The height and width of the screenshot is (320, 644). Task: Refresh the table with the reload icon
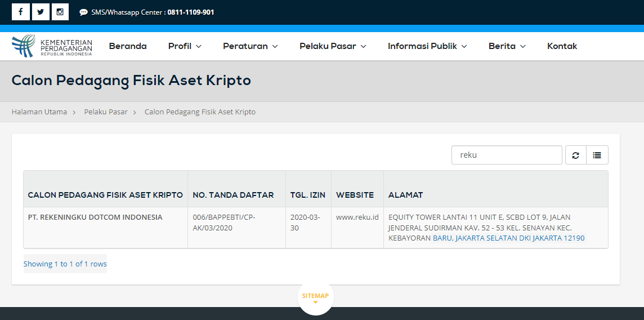tap(575, 155)
